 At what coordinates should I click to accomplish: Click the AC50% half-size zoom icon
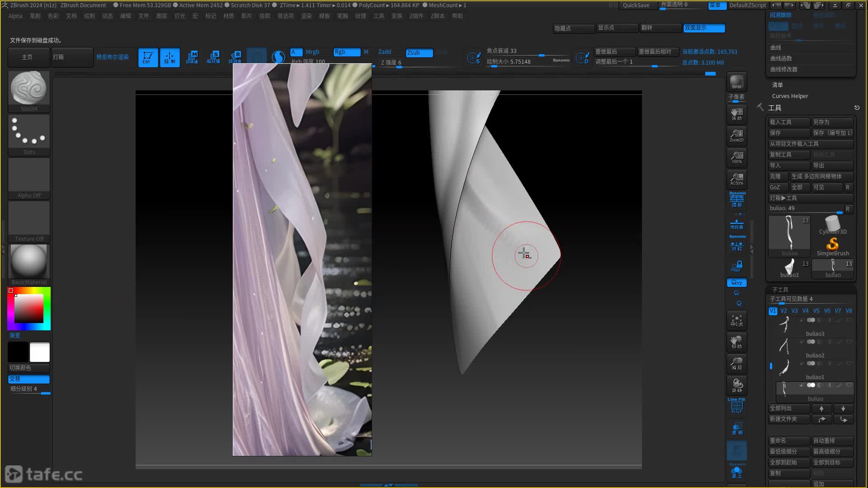click(736, 178)
